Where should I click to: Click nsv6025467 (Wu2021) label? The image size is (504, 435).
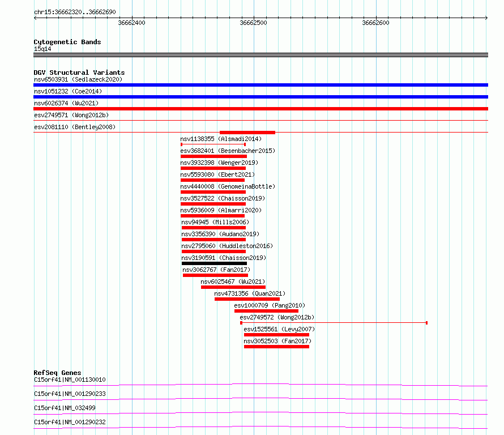[x=233, y=282]
